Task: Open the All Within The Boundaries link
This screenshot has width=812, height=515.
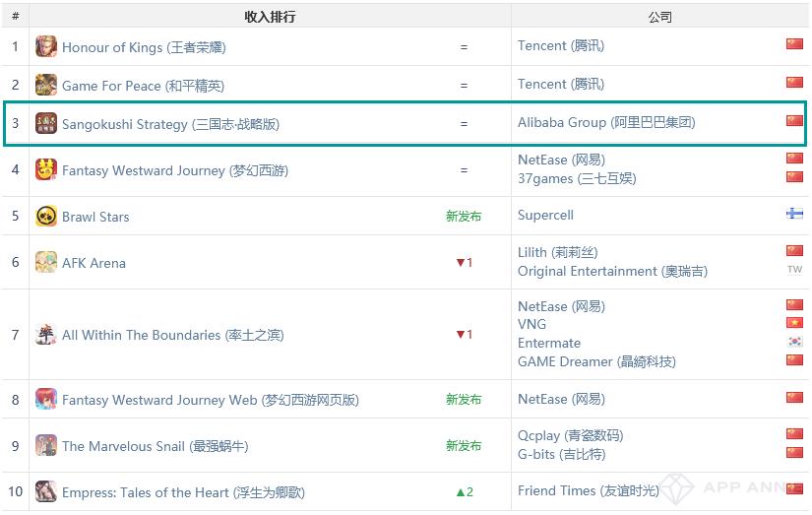Action: pyautogui.click(x=172, y=335)
